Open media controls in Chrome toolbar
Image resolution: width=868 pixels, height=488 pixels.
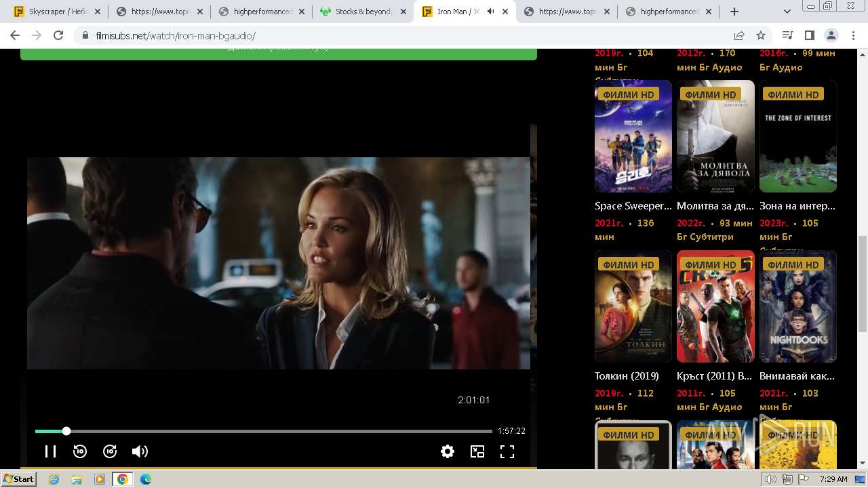(787, 35)
